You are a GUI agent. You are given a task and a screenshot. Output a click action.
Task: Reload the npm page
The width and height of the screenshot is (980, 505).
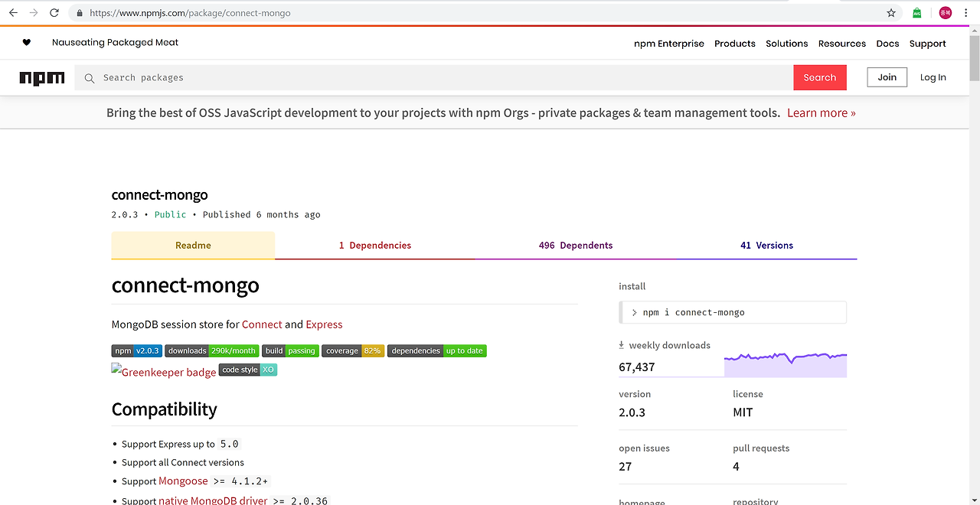point(54,13)
